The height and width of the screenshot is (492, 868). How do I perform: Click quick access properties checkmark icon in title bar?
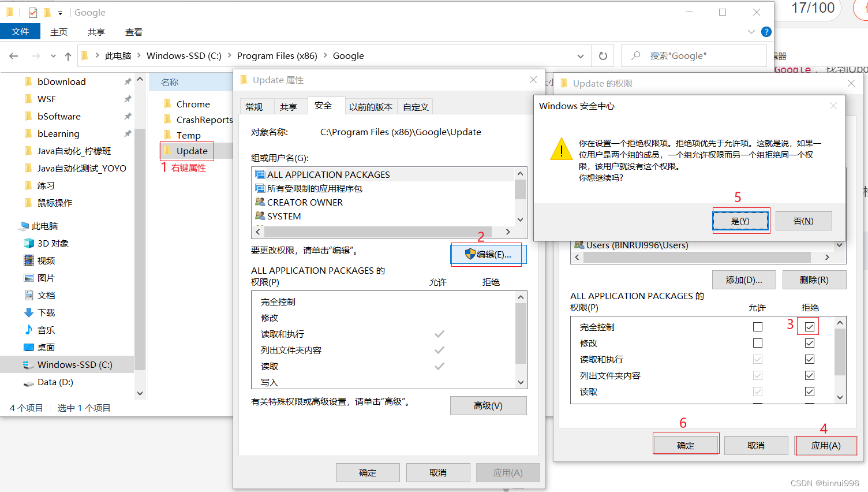click(x=33, y=12)
